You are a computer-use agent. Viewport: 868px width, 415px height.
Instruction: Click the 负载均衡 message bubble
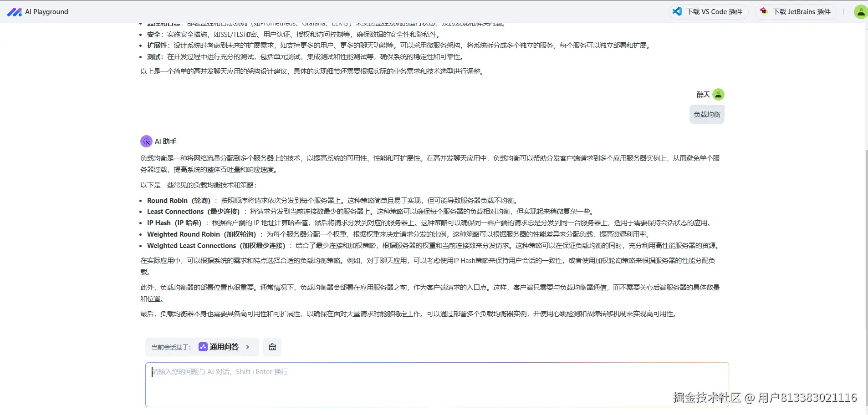tap(706, 114)
